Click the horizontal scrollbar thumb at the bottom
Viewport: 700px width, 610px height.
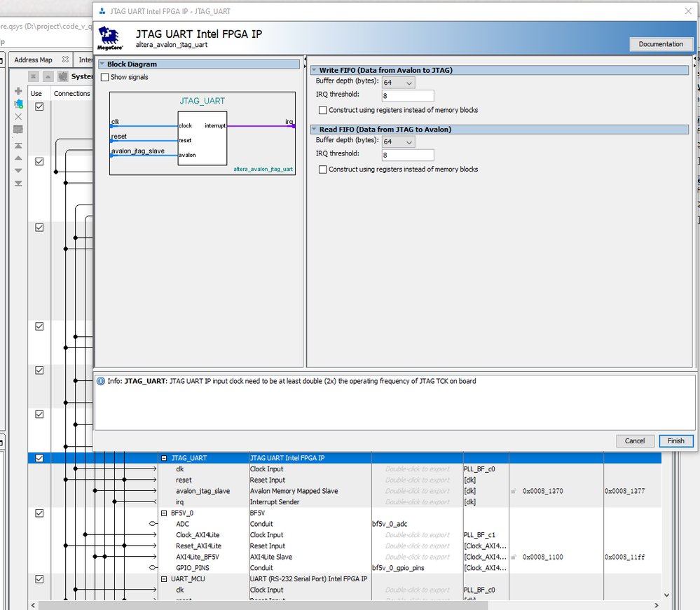tap(263, 606)
